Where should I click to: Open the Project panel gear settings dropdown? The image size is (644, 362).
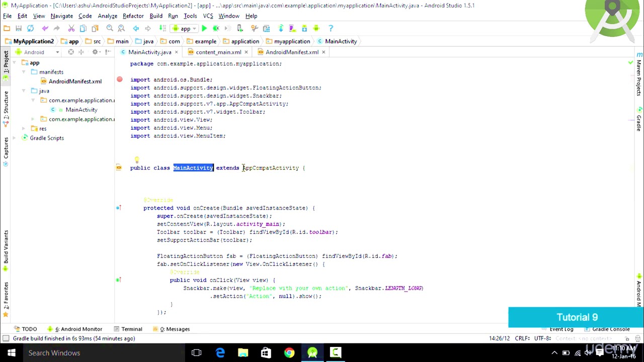pos(97,52)
